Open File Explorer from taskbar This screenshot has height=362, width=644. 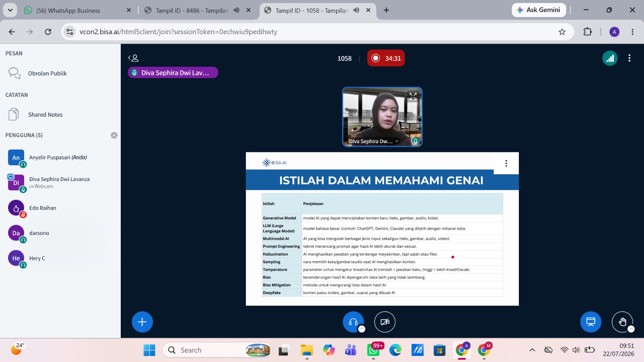(x=307, y=350)
